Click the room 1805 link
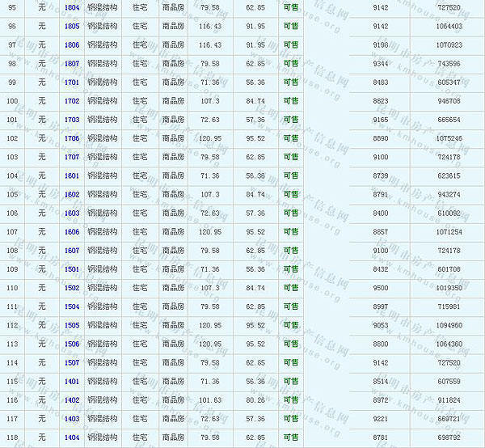The image size is (485, 448). [72, 26]
